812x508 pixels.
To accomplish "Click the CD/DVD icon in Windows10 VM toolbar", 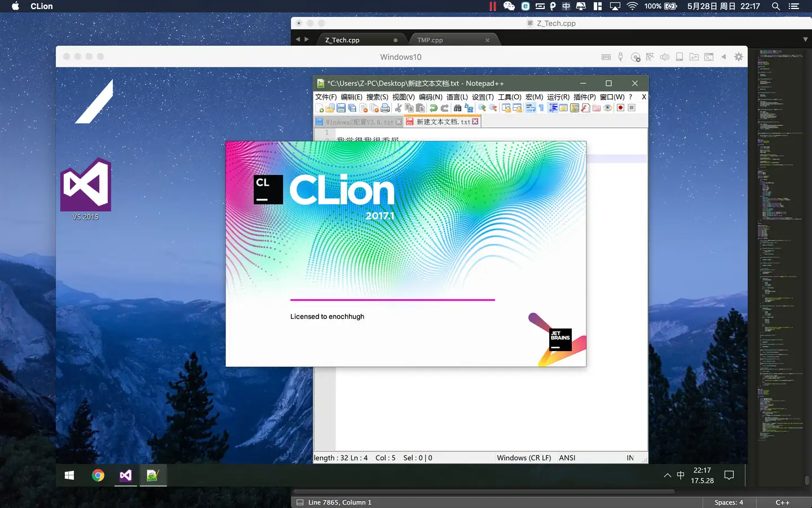I will tap(636, 57).
